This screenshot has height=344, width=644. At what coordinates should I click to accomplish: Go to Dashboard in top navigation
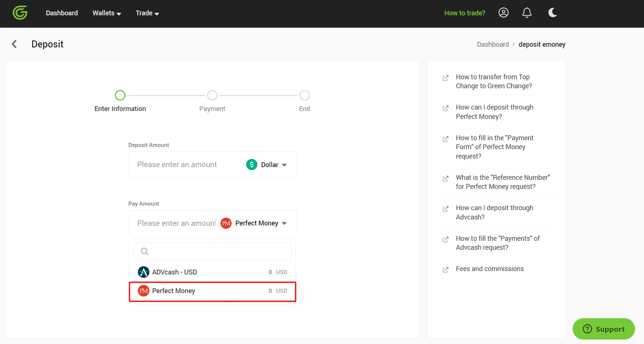(62, 13)
